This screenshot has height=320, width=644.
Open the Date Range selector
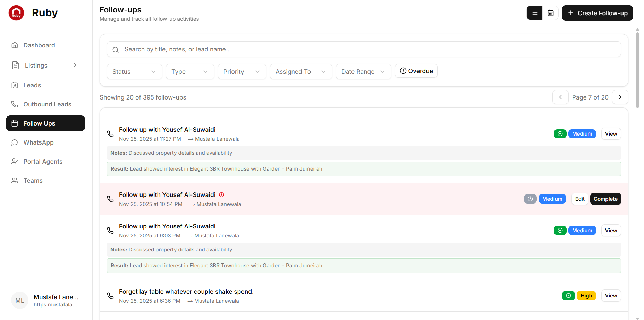coord(363,71)
